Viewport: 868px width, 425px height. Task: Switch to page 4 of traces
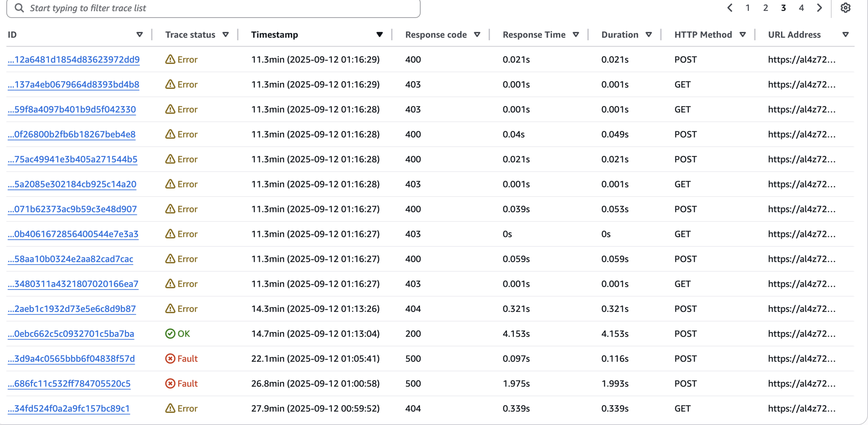click(801, 8)
